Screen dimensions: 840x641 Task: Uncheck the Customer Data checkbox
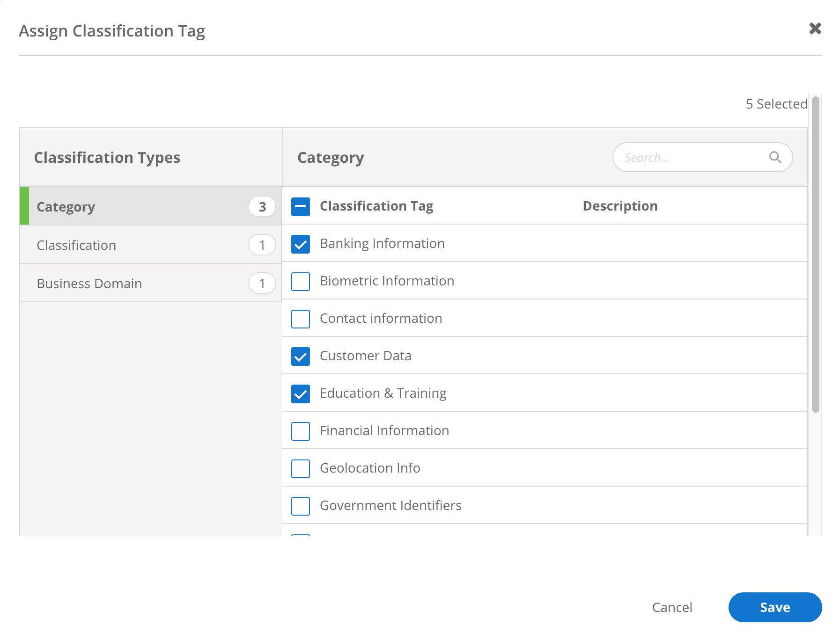(301, 356)
